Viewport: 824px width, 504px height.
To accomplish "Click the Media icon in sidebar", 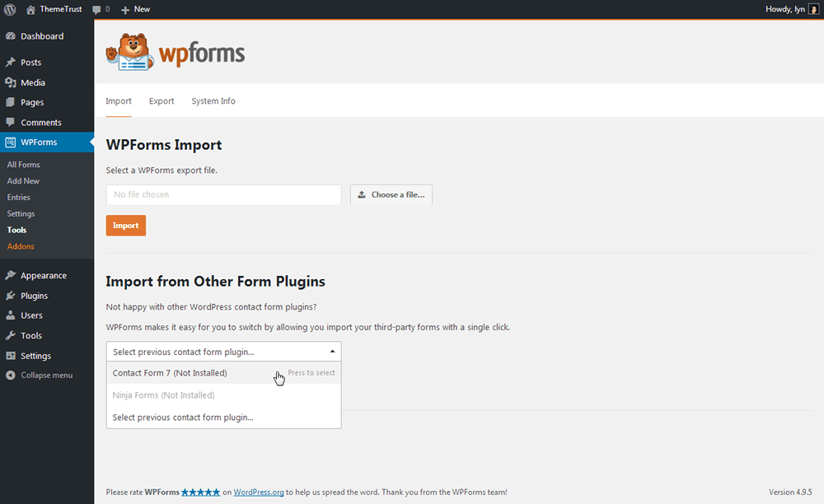I will coord(11,82).
